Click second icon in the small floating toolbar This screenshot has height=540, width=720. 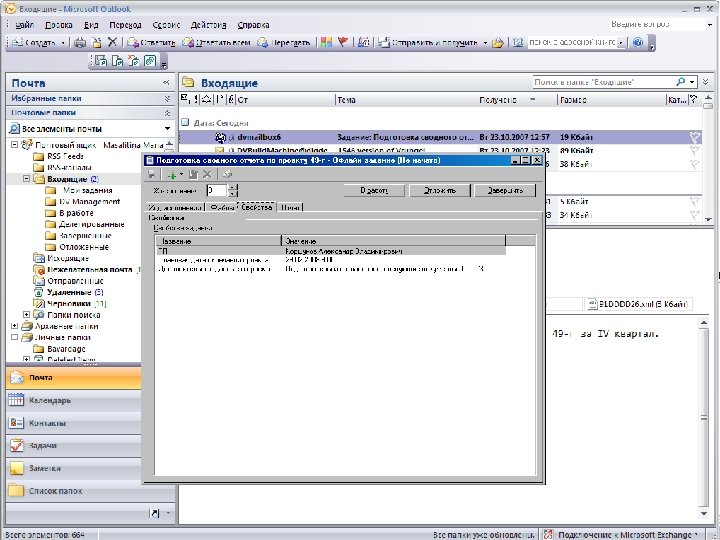tap(118, 61)
